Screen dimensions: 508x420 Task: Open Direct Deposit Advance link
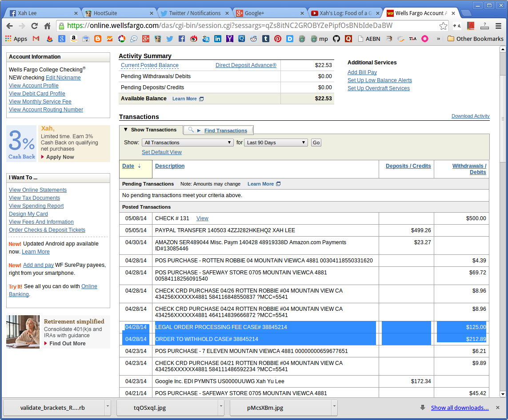point(246,65)
